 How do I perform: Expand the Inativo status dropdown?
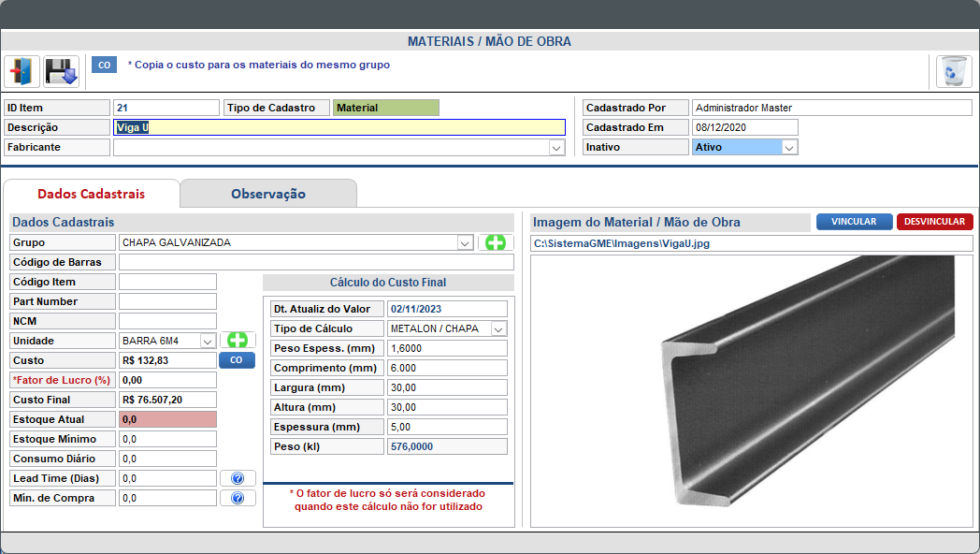(x=789, y=148)
